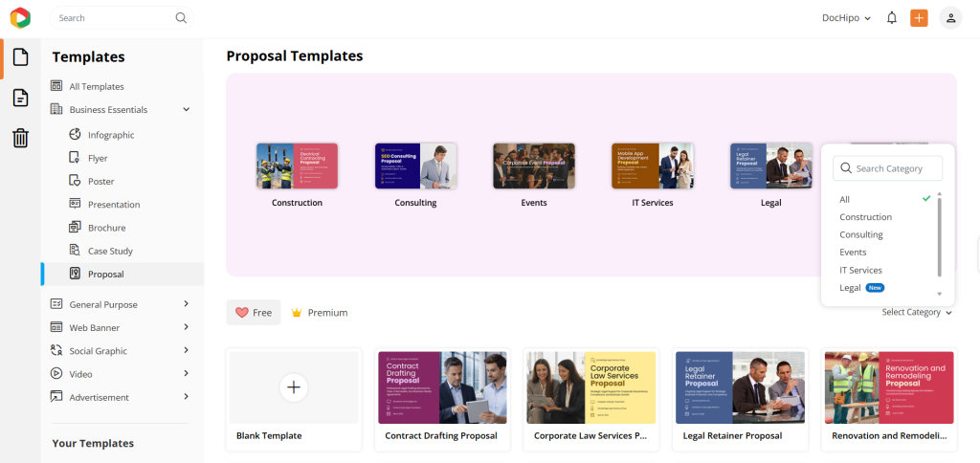The height and width of the screenshot is (463, 980).
Task: Click the Proposal icon in sidebar
Action: point(75,274)
